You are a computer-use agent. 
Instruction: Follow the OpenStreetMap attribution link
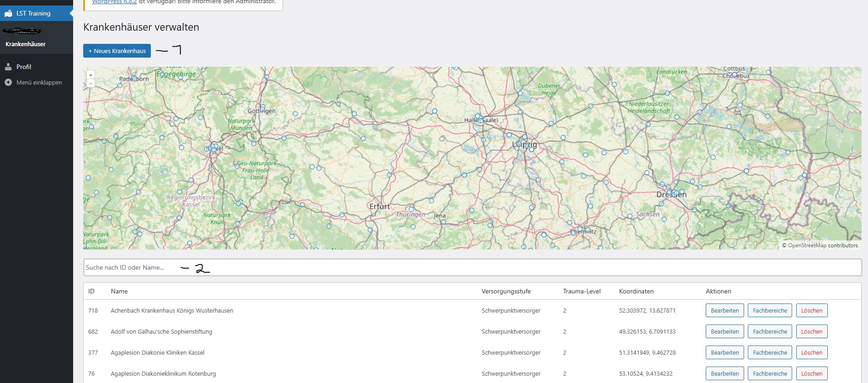pyautogui.click(x=807, y=245)
